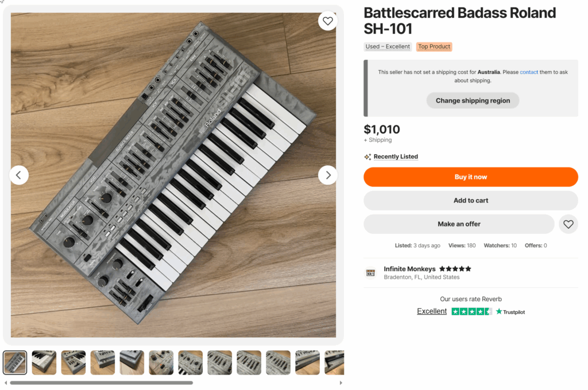Click the sparkle icon beside Recently Listed

(367, 157)
